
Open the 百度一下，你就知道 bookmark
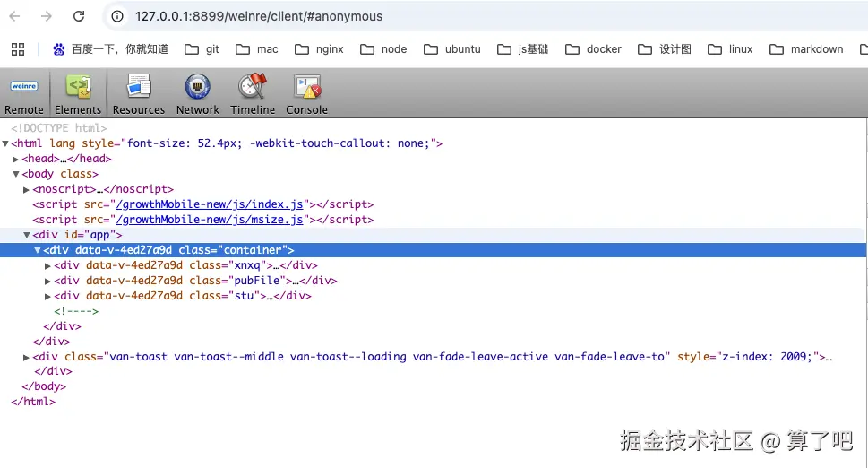110,49
